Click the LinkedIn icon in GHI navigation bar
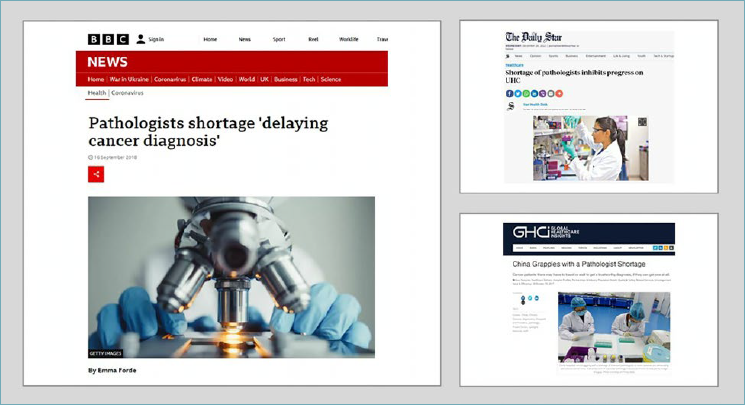The height and width of the screenshot is (405, 745). 660,248
